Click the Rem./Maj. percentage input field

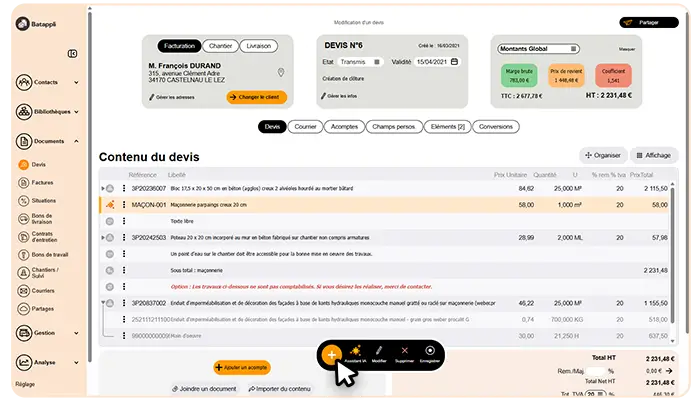tap(596, 371)
